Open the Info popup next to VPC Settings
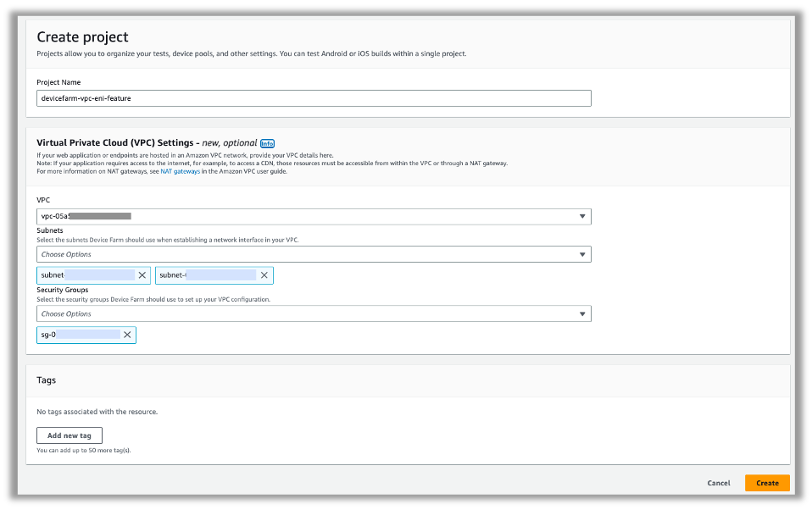Screen dimensions: 812x510 point(269,142)
